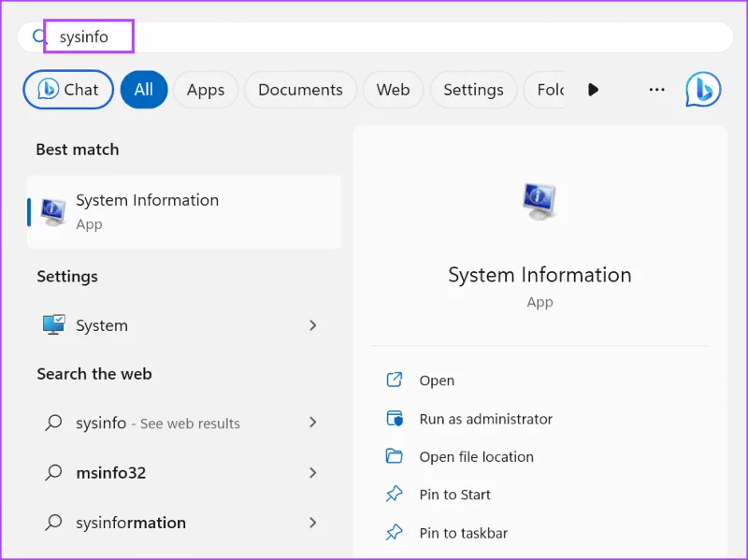Expand the System settings result chevron
748x560 pixels.
point(313,325)
